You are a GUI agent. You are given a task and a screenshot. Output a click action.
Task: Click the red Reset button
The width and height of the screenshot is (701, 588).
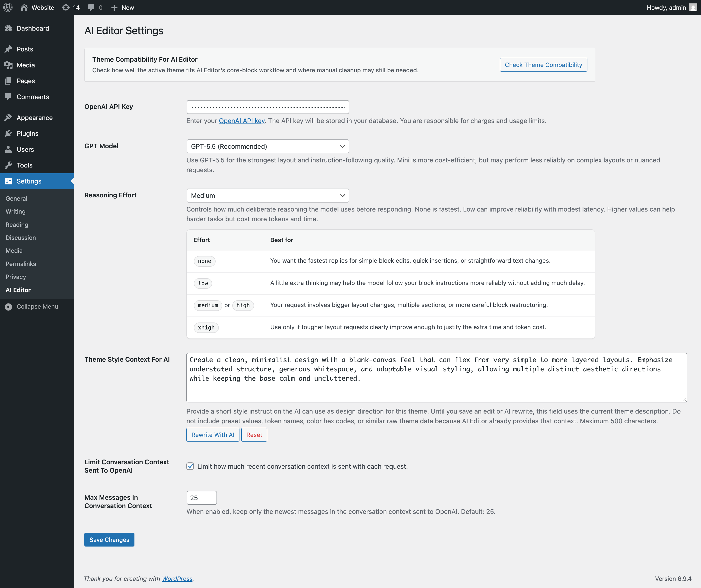pos(254,435)
